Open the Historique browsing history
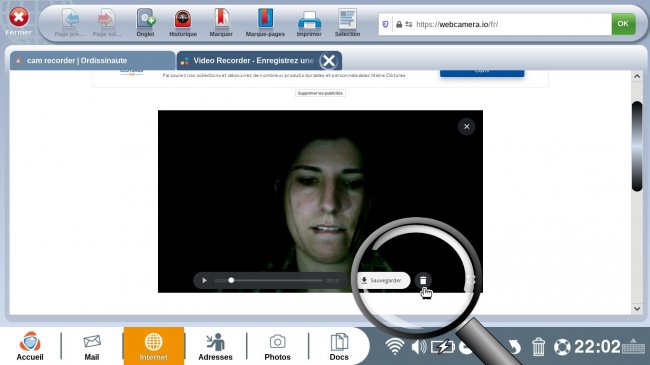The width and height of the screenshot is (650, 365). [x=183, y=23]
